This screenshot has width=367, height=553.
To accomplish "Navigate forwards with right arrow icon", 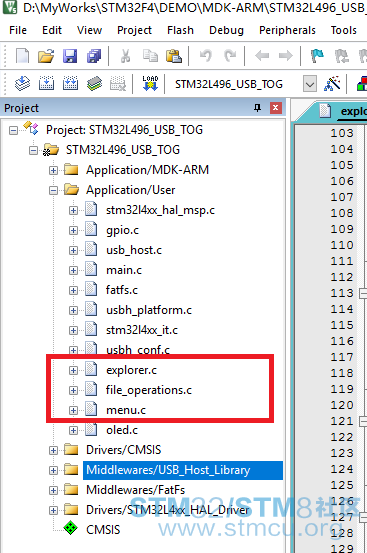I will pos(286,56).
